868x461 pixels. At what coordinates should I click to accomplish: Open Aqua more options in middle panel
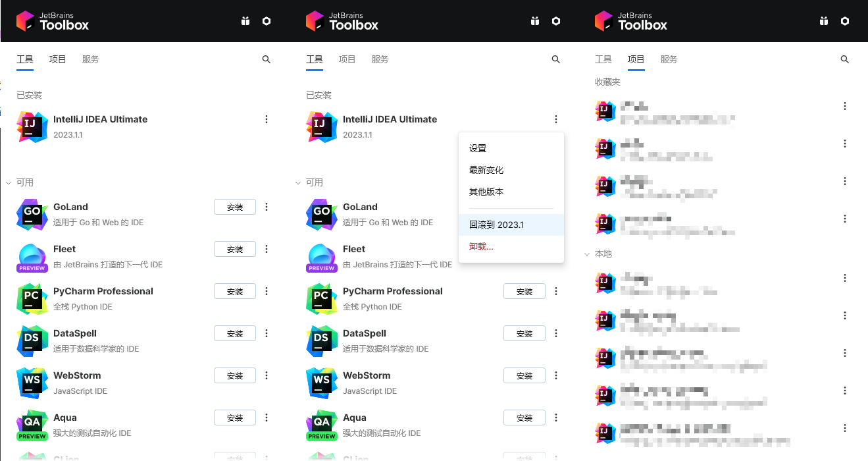coord(556,418)
